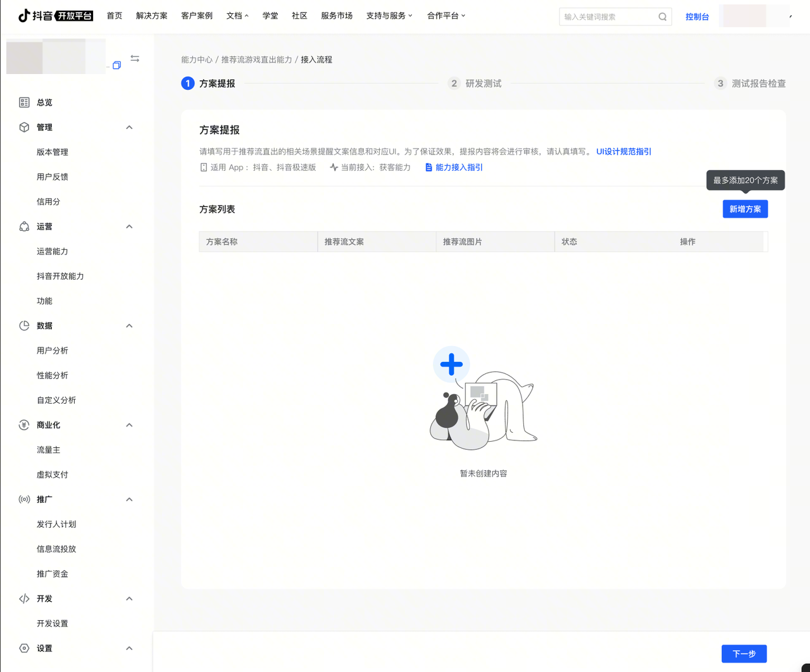Click the blue plus illustration icon
The height and width of the screenshot is (672, 810).
[451, 364]
